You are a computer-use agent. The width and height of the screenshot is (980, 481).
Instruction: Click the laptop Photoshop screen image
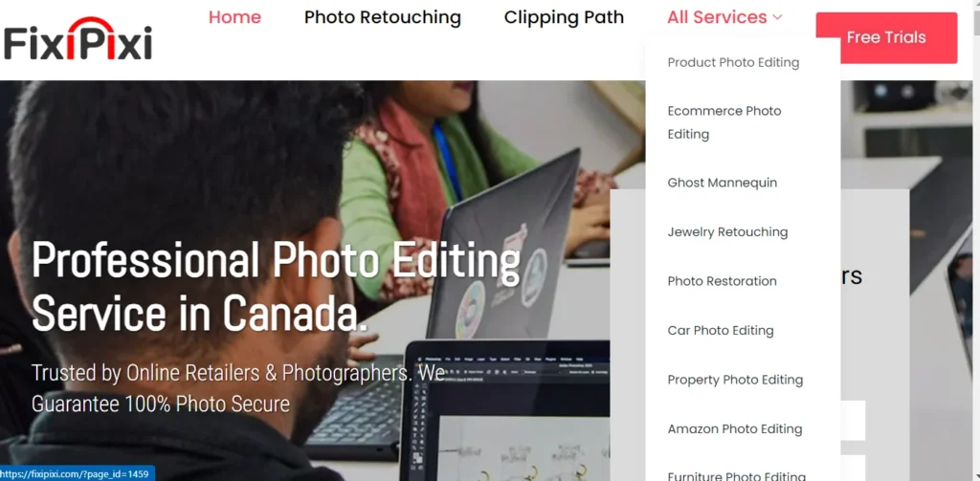[x=507, y=414]
